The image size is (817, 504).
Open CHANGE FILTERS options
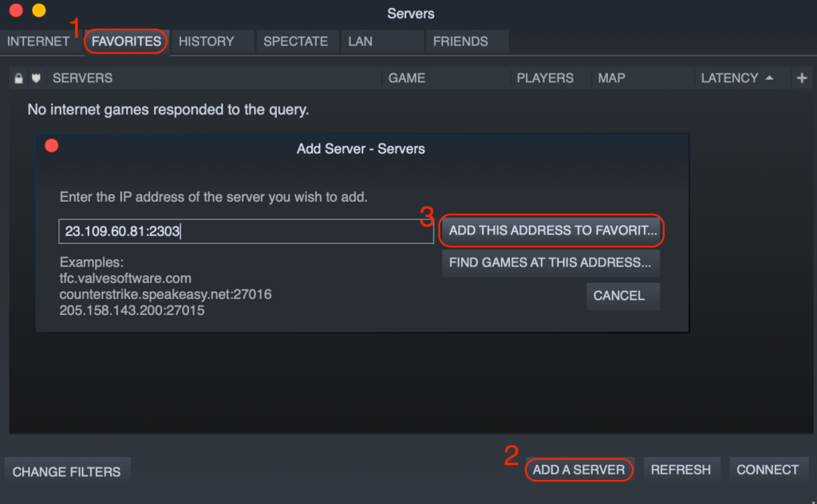67,470
